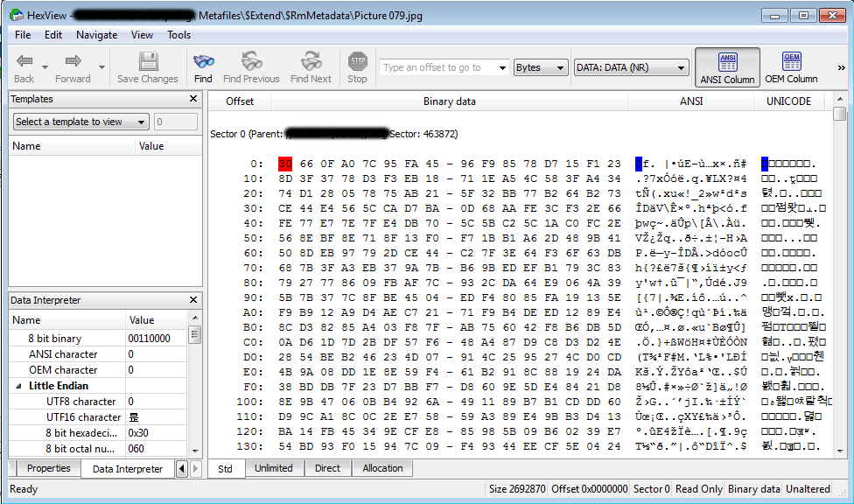Click the Name header in Data Interpreter
Image resolution: width=854 pixels, height=504 pixels.
pyautogui.click(x=67, y=320)
